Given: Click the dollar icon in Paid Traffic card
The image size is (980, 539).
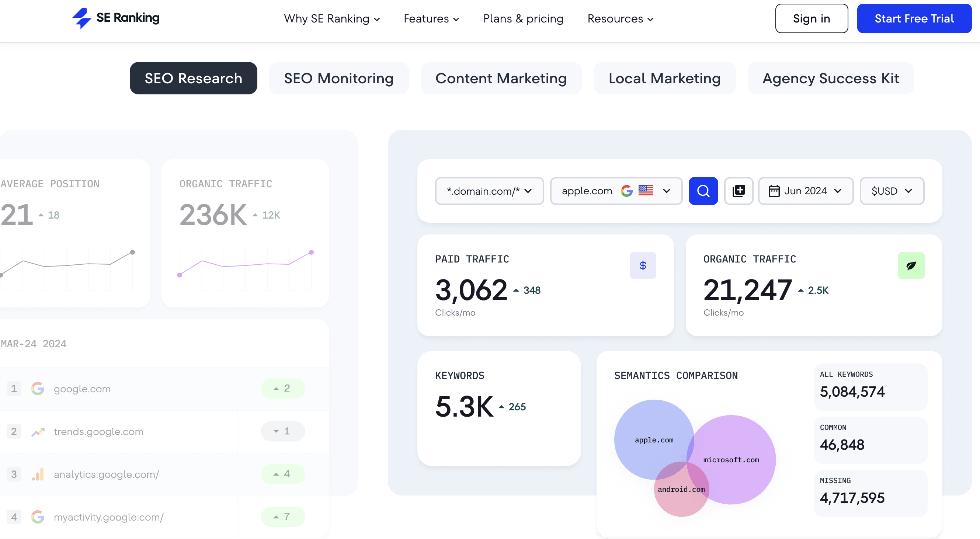Looking at the screenshot, I should pos(643,265).
